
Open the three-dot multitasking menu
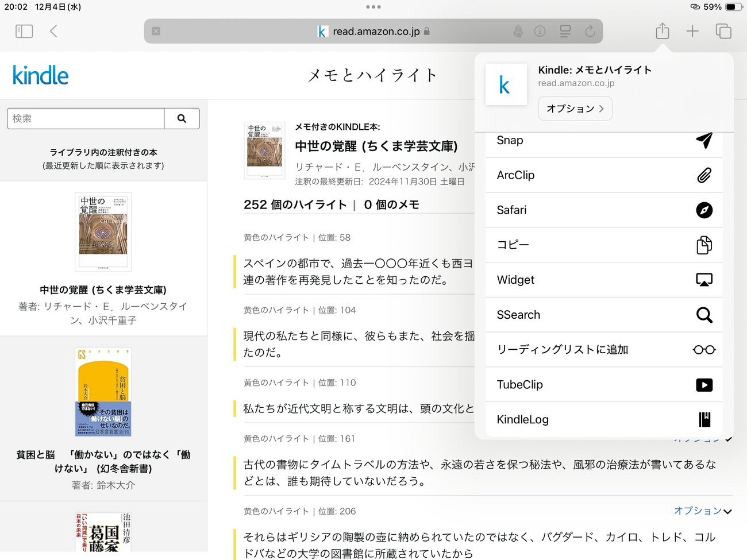373,7
